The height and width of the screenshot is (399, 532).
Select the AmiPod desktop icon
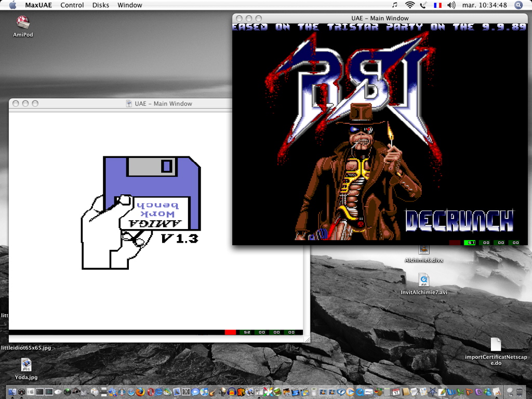[x=23, y=22]
